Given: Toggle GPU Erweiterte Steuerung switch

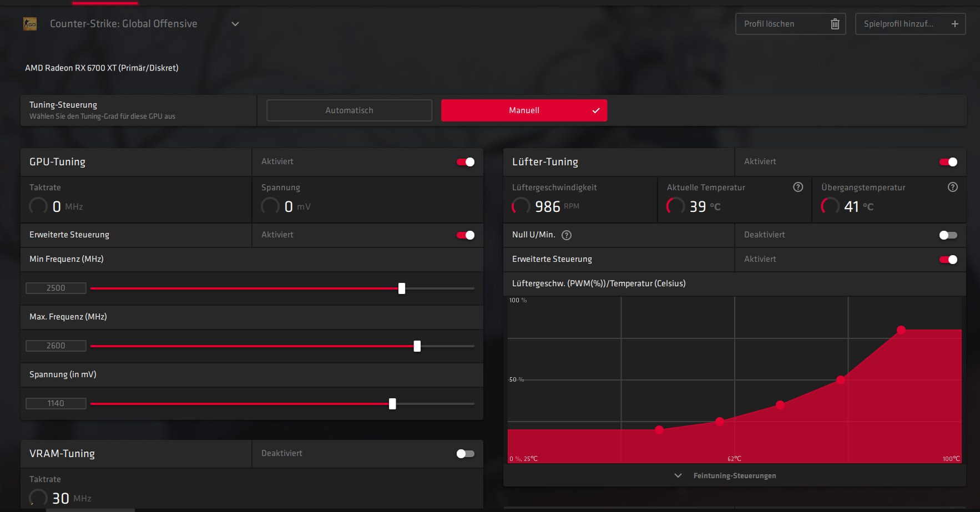Looking at the screenshot, I should click(466, 235).
